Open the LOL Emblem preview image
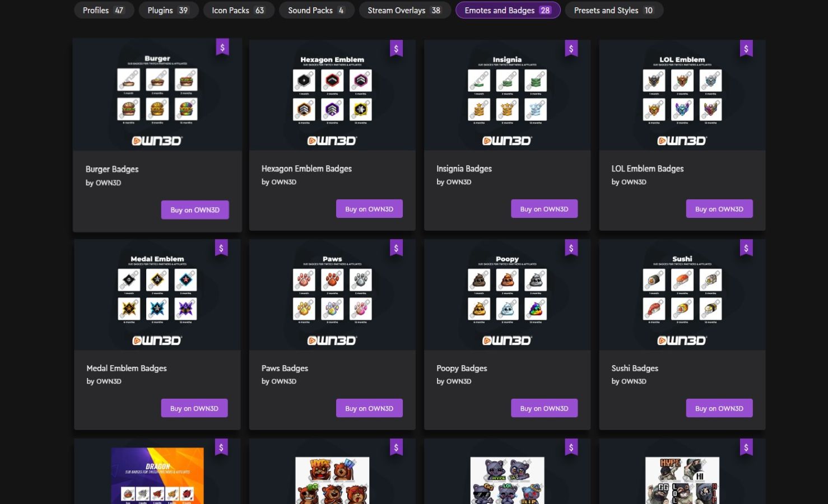 click(x=682, y=95)
